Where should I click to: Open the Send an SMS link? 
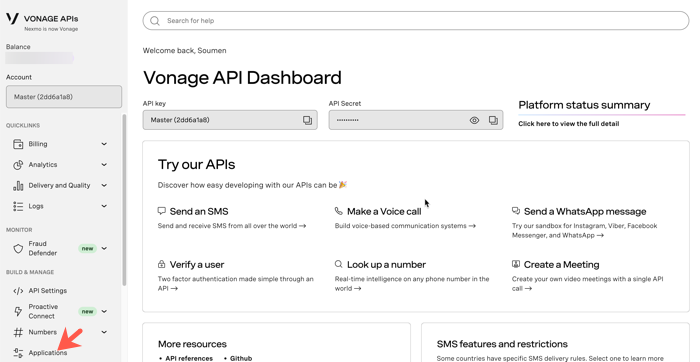199,212
